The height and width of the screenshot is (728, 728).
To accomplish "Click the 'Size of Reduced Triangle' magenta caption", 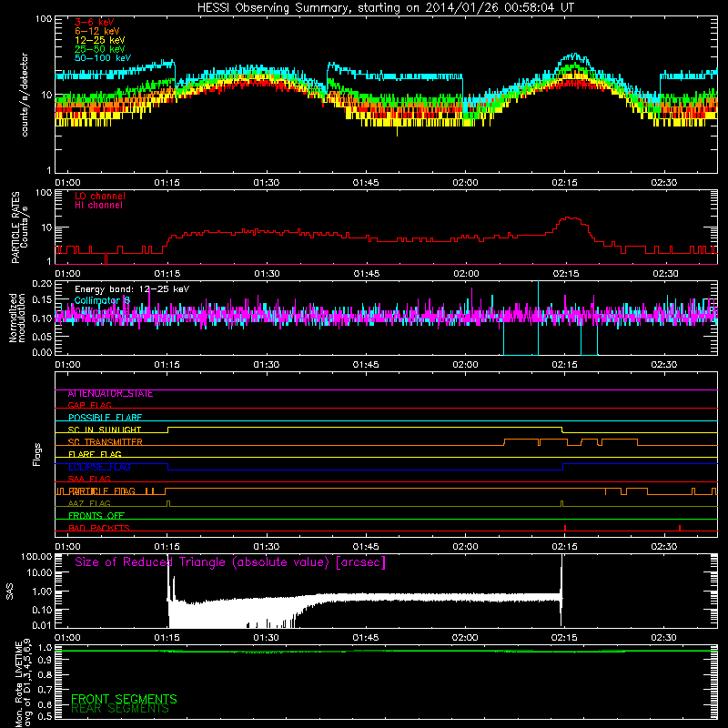I will tap(230, 562).
